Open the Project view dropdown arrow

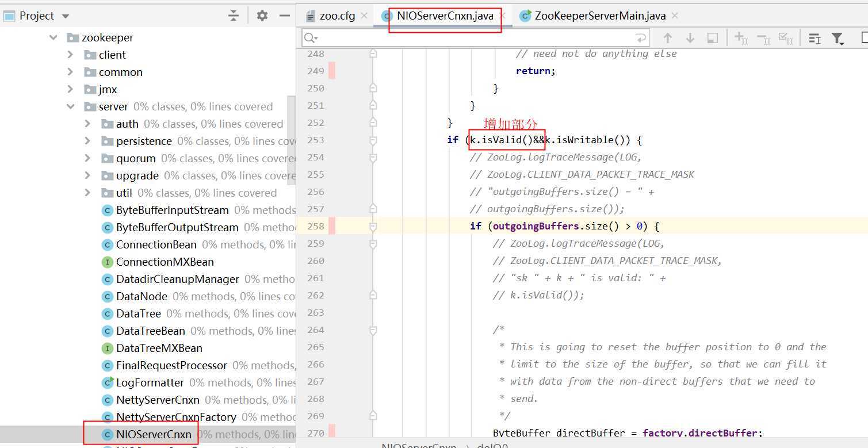[x=65, y=16]
